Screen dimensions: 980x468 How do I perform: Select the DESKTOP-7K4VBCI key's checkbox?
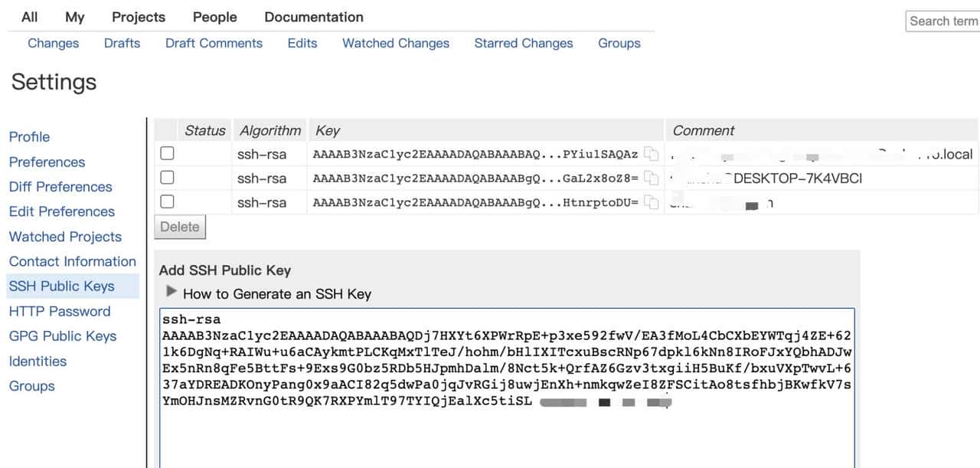coord(166,178)
